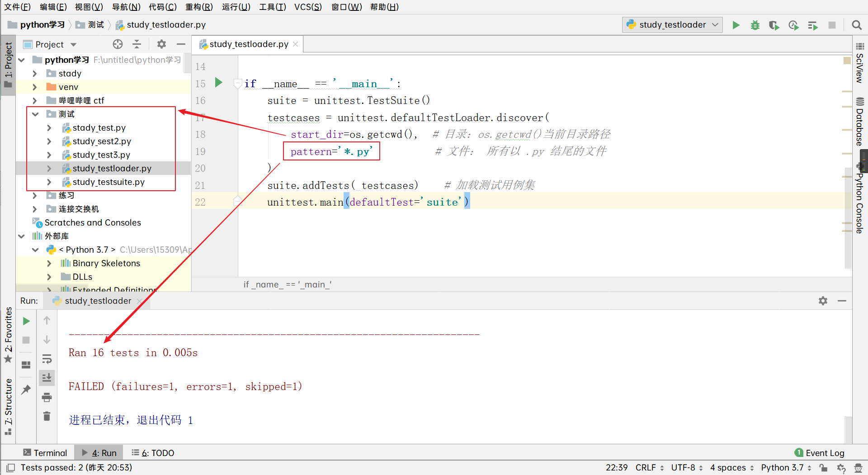Collapse the 外部库 node
868x475 pixels.
21,236
